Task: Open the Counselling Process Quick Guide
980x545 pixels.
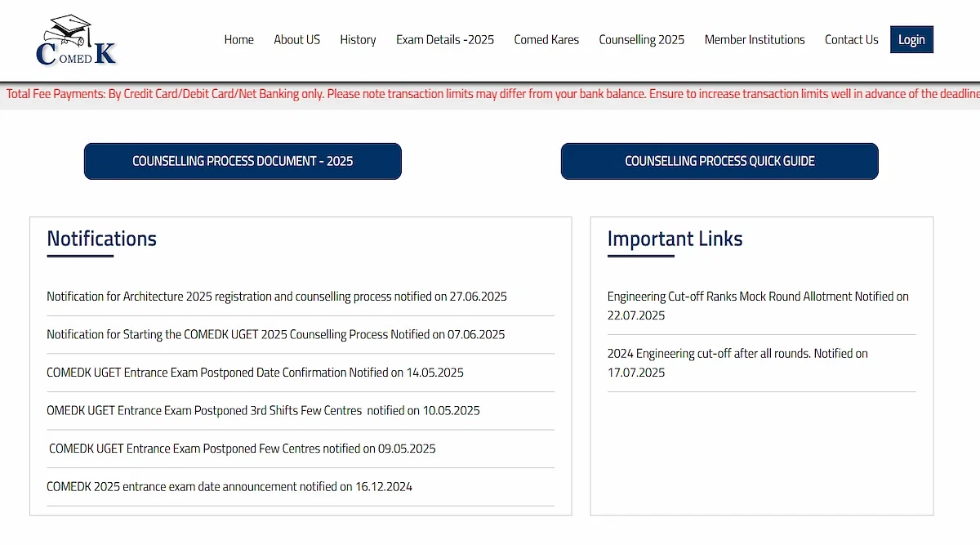Action: pos(719,161)
